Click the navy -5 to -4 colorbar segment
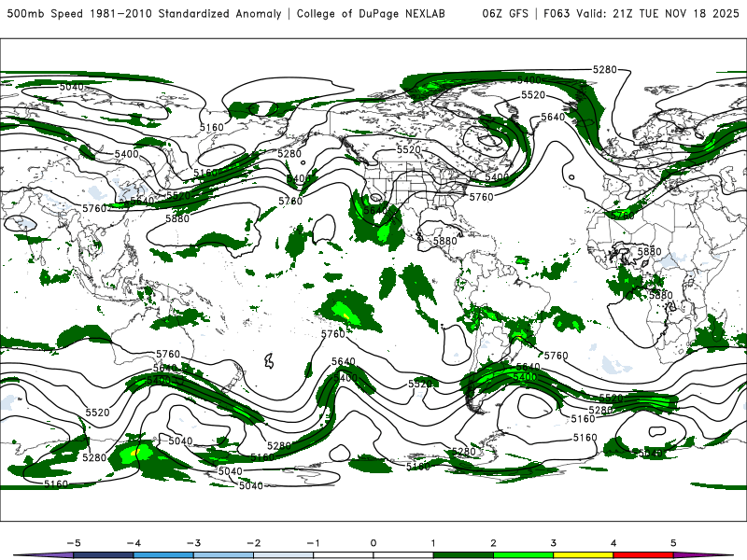This screenshot has width=747, height=560. [104, 555]
